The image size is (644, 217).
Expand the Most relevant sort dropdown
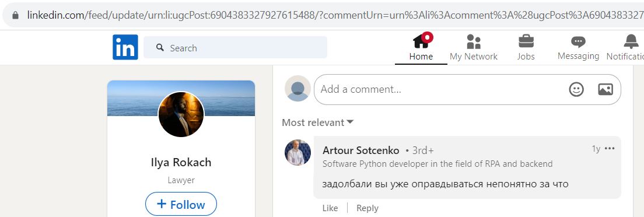(317, 123)
